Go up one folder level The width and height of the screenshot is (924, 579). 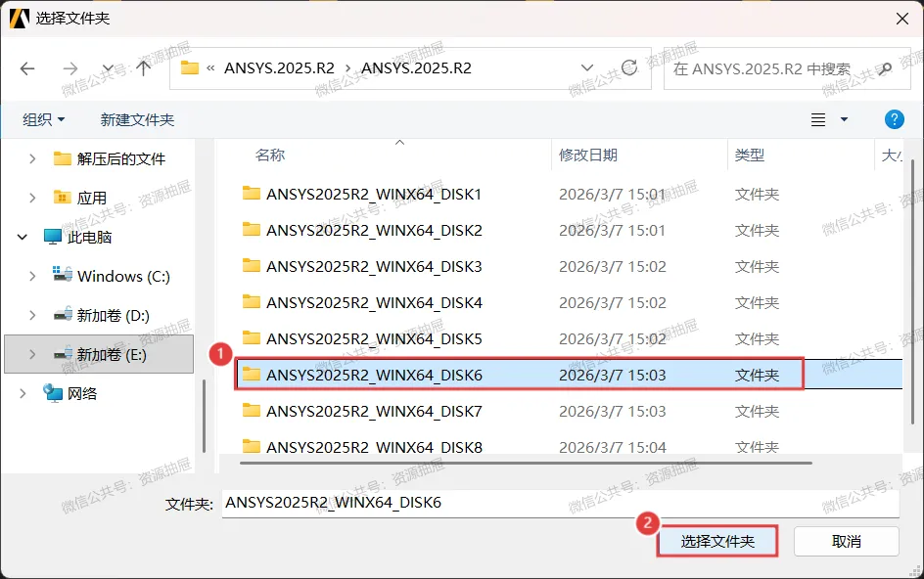click(x=143, y=68)
